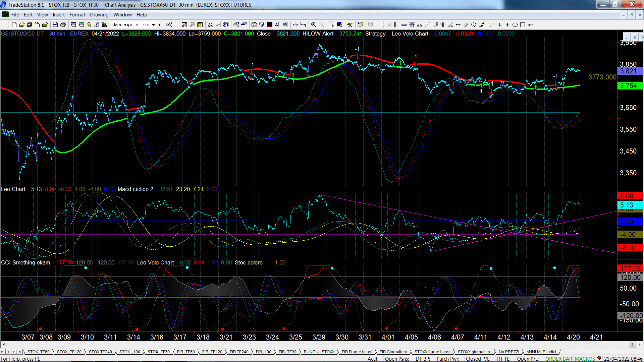Screen dimensions: 644x362
Task: Click the 'Macd ciclico 2' indicator label
Action: (135, 189)
